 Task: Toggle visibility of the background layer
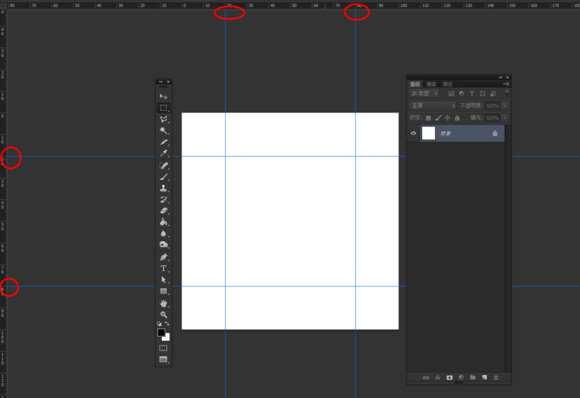pos(414,133)
